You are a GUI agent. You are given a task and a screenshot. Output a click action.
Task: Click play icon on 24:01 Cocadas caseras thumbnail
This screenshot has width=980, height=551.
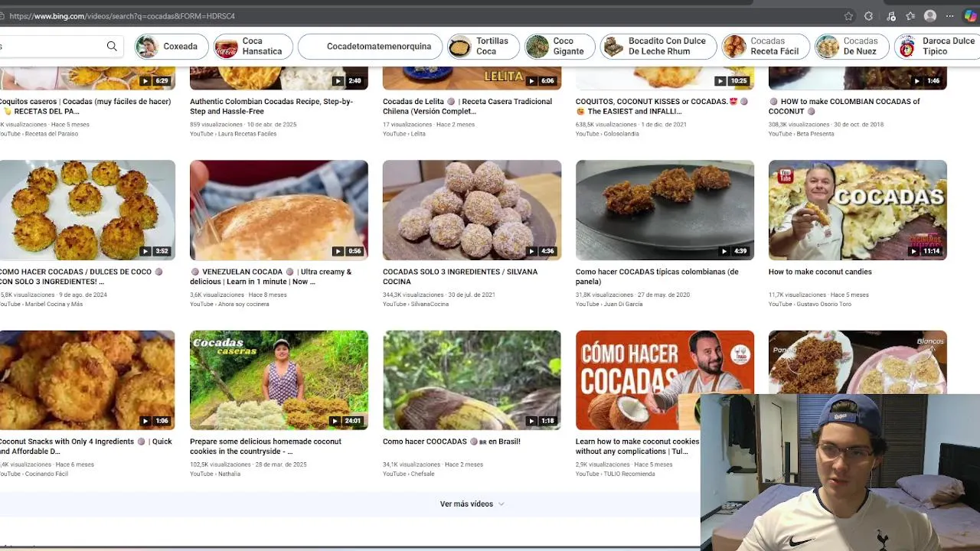tap(335, 421)
